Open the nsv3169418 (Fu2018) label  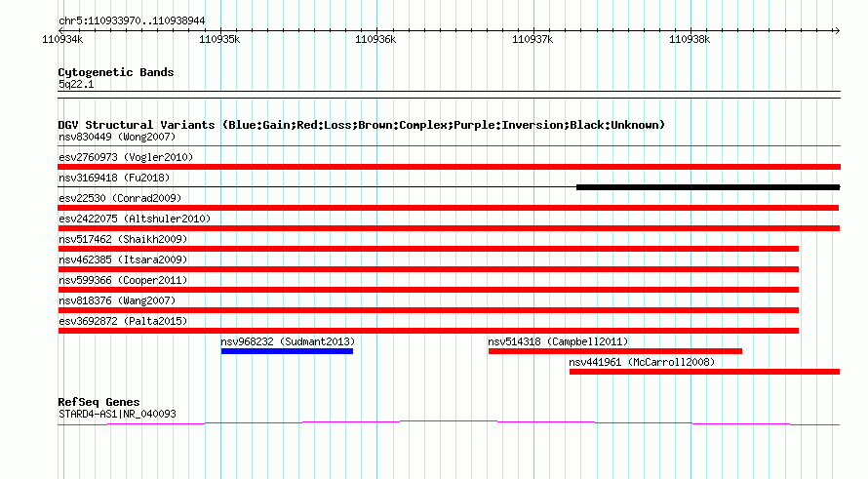pyautogui.click(x=114, y=178)
